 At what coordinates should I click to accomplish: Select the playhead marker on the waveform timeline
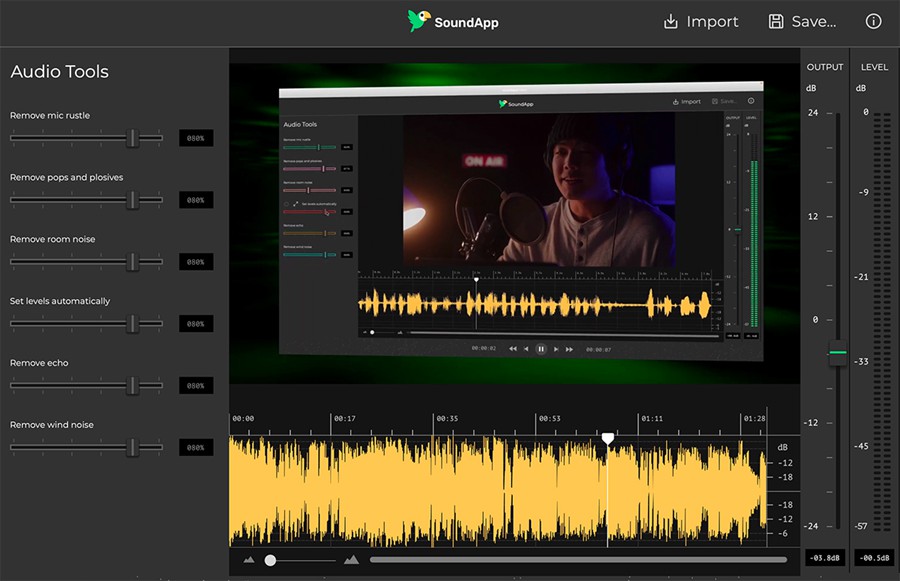click(609, 437)
